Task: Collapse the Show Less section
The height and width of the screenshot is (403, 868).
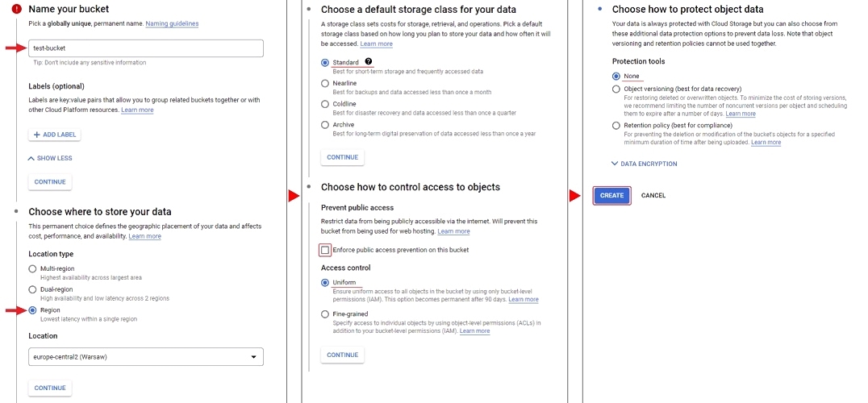Action: [x=51, y=158]
